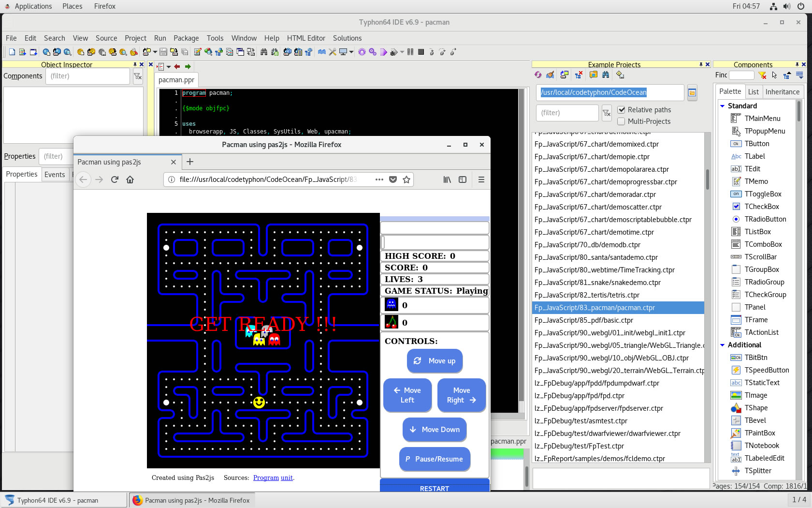Click the New blank page toolbar icon
812x508 pixels.
(x=12, y=52)
